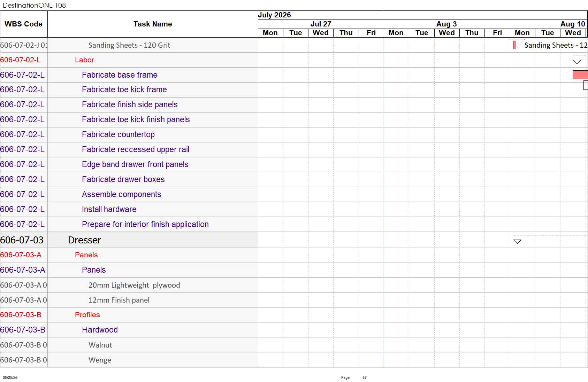Click the Tue header under Aug 10

[x=548, y=33]
